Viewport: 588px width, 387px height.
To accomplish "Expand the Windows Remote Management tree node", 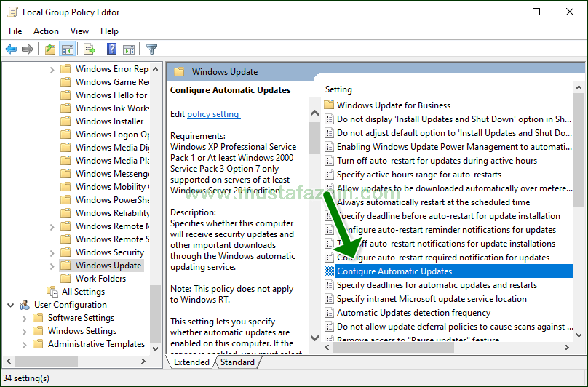I will coord(52,226).
